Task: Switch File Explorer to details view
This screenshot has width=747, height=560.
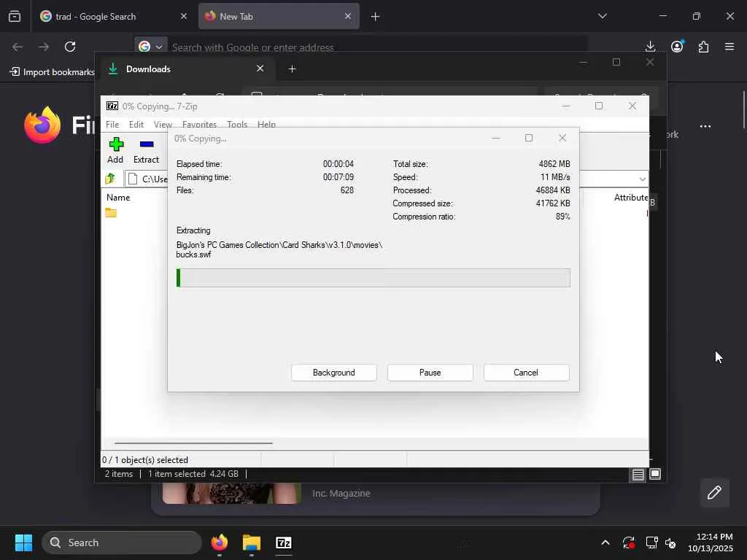Action: pyautogui.click(x=638, y=474)
